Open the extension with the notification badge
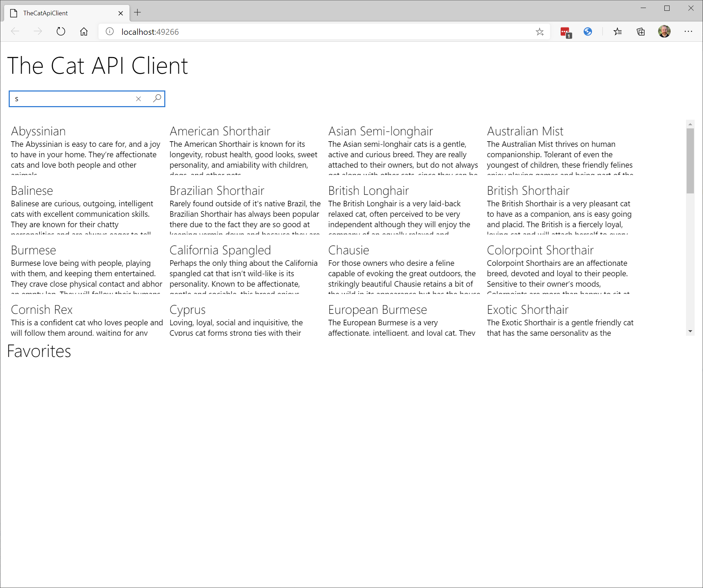This screenshot has height=588, width=703. point(565,32)
